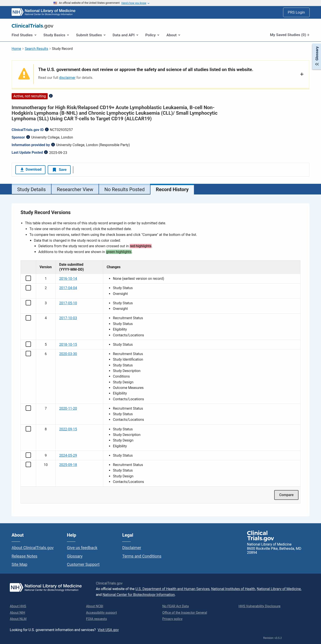Open version submitted 2017-04-04
Viewport: 321px width, 644px height.
(68, 288)
